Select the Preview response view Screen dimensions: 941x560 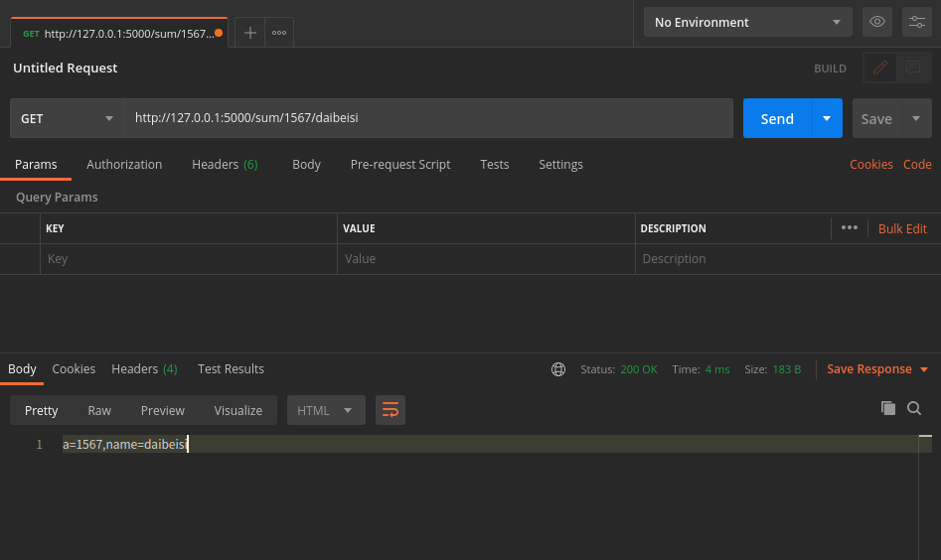pyautogui.click(x=163, y=410)
